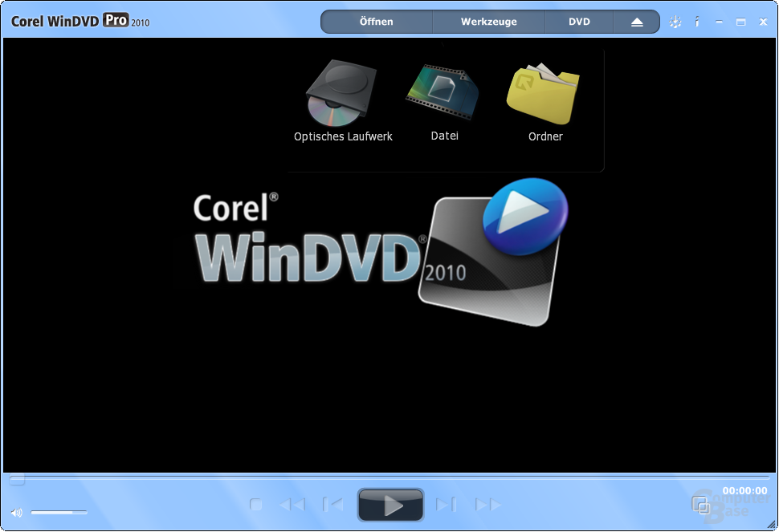Rewind using the double-left arrow button
The height and width of the screenshot is (532, 779).
point(292,505)
